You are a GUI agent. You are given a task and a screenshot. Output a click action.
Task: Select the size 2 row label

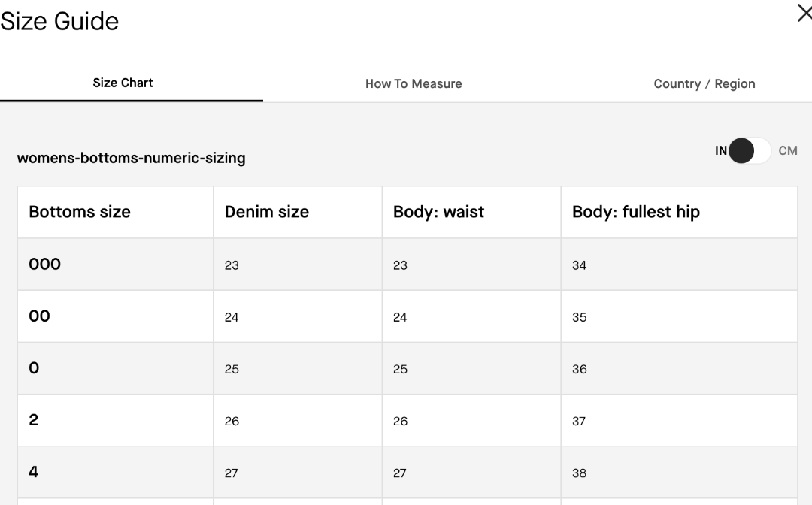point(34,419)
